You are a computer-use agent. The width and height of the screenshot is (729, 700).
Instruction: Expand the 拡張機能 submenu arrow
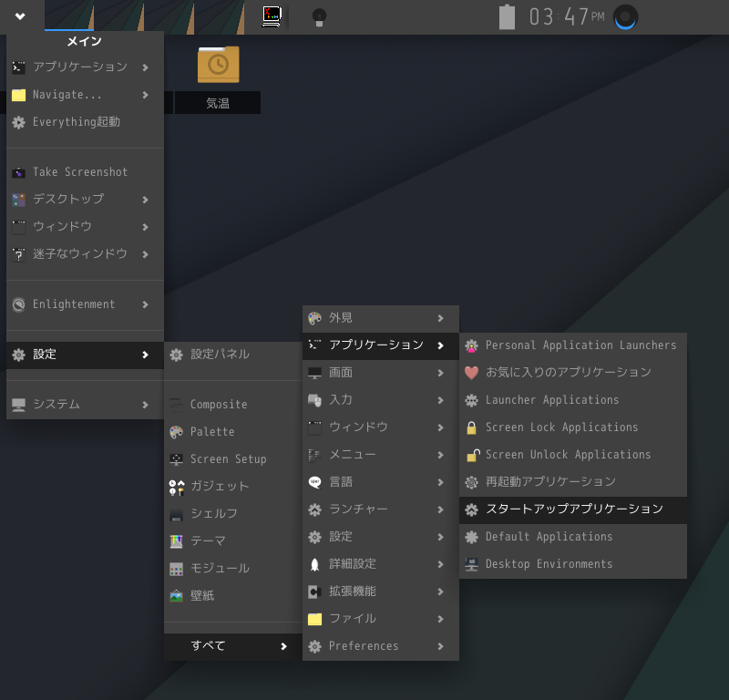tap(441, 592)
